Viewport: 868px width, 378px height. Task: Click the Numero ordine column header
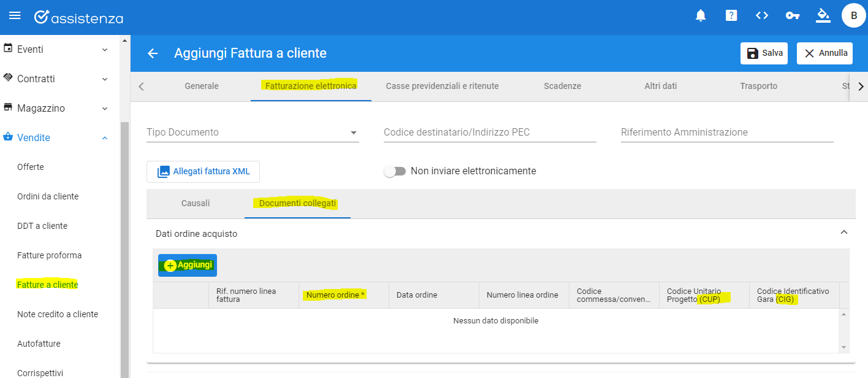pos(344,295)
